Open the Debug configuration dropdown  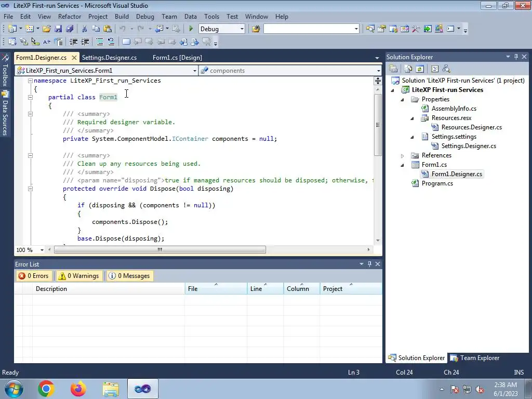[x=242, y=29]
